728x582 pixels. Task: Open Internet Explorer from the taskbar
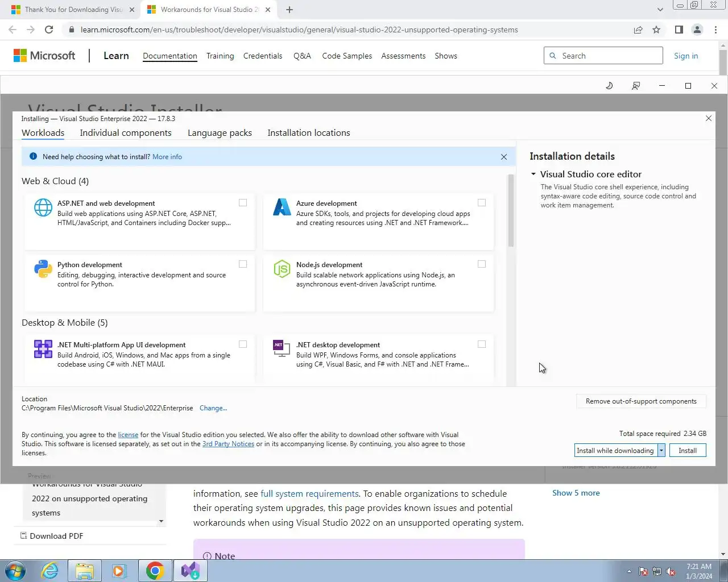(x=50, y=571)
